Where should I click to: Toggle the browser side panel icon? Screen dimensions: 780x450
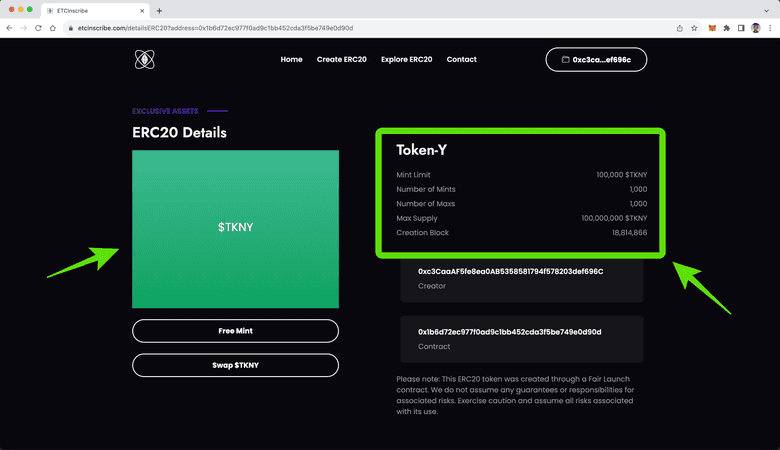741,28
